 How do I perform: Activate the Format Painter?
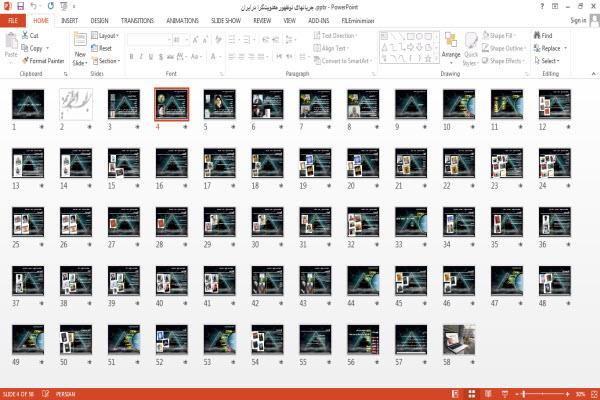(43, 60)
